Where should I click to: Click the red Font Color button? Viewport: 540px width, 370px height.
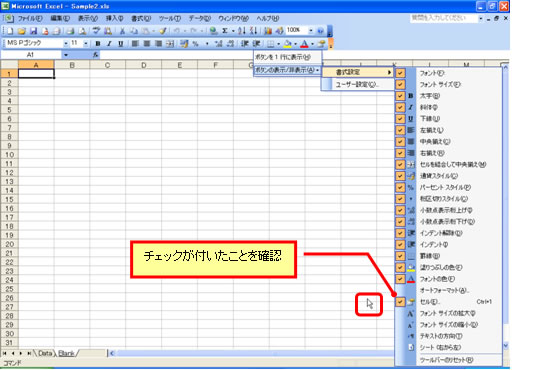(304, 44)
